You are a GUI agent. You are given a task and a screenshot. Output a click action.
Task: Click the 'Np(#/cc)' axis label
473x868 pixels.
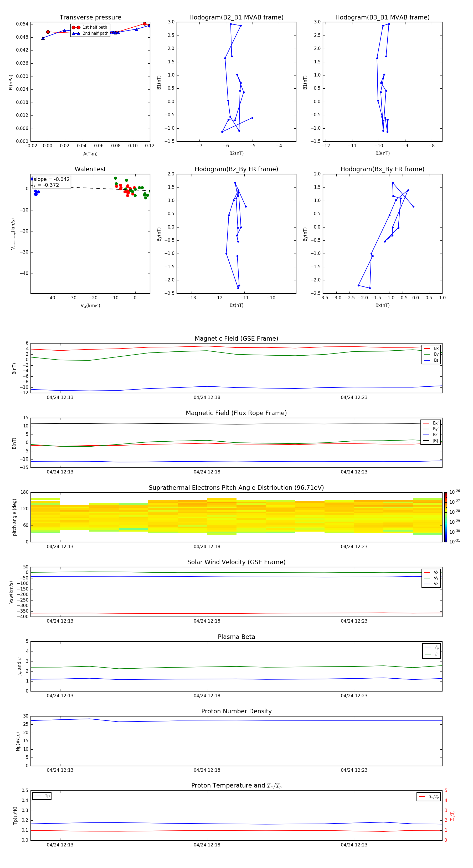(18, 741)
